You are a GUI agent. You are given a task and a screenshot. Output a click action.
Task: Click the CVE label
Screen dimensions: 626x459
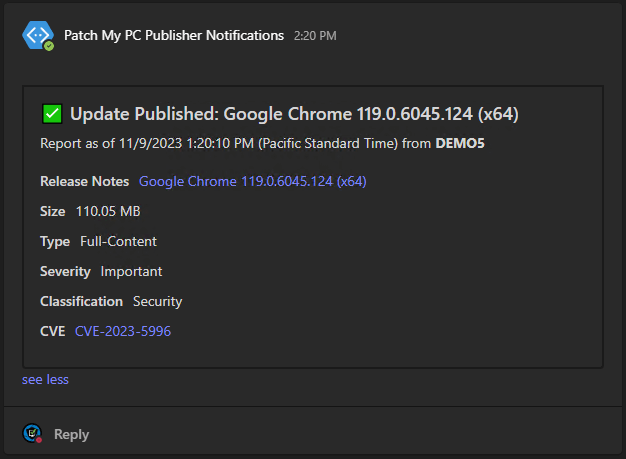point(53,331)
